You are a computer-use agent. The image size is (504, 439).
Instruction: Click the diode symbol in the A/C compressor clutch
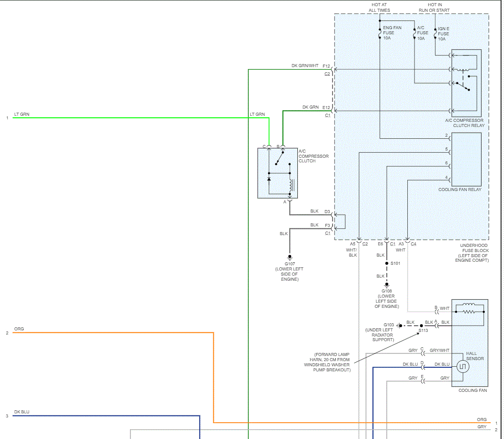pos(269,179)
